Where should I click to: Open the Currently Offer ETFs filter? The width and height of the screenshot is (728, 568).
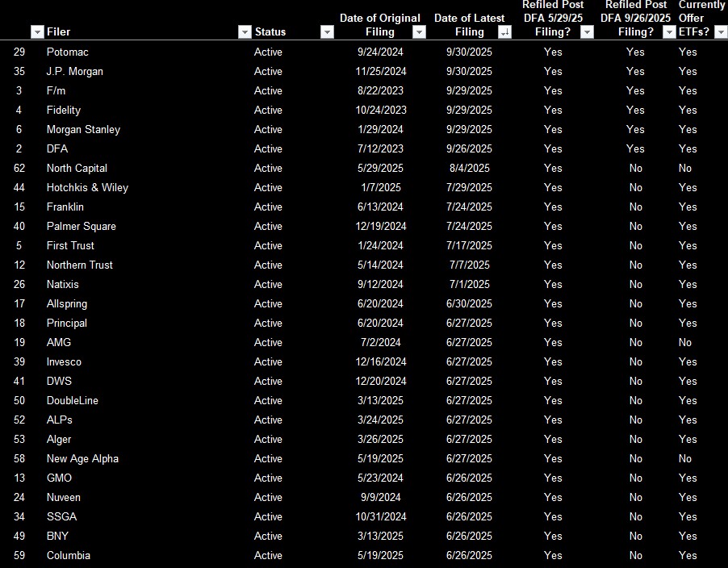pos(719,31)
